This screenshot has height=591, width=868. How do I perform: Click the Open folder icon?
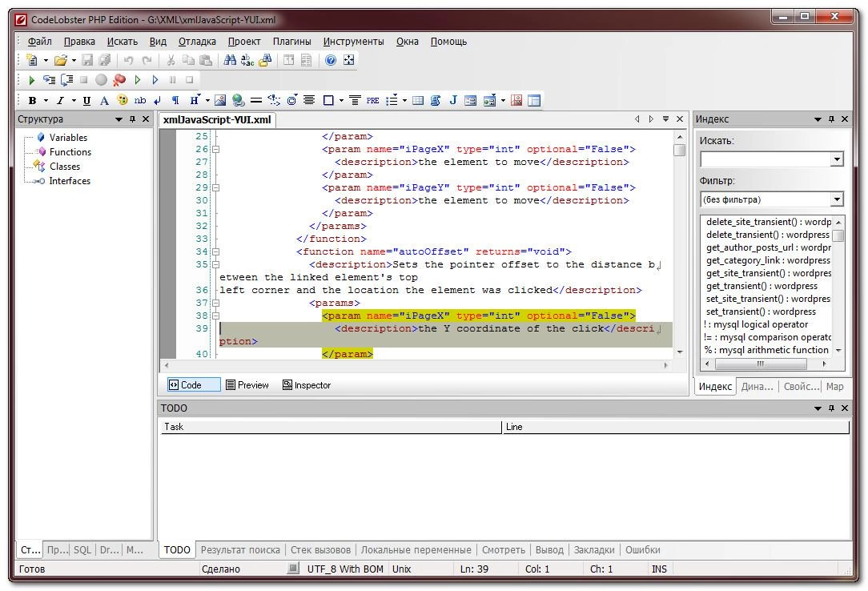(60, 60)
